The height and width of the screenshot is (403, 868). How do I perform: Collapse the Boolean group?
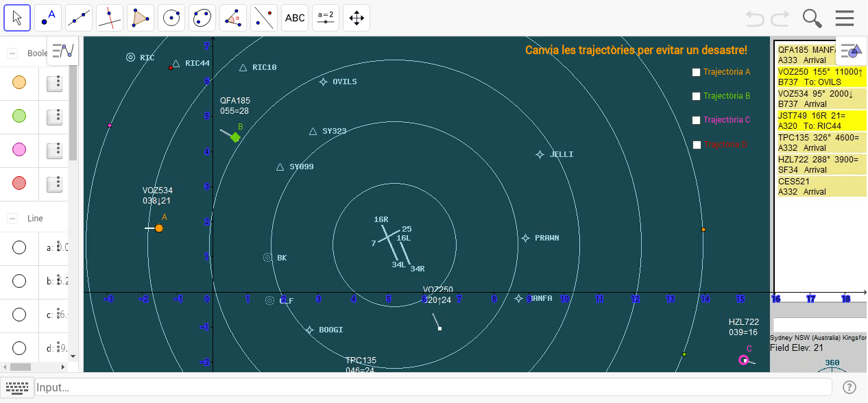pyautogui.click(x=12, y=53)
